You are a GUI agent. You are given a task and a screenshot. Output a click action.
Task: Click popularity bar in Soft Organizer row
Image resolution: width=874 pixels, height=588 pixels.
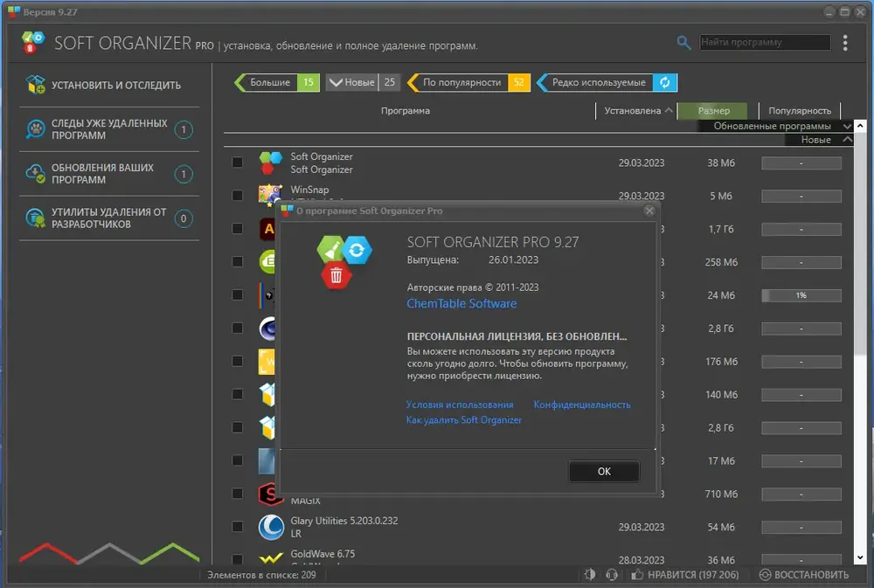tap(801, 163)
